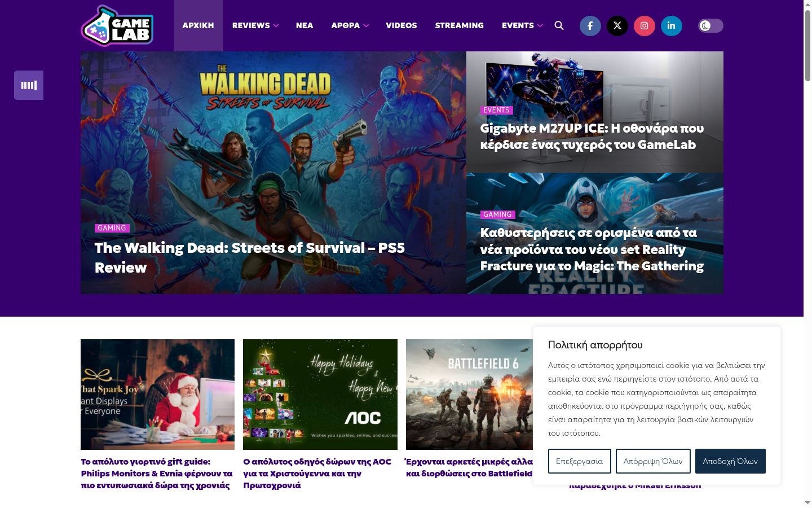The height and width of the screenshot is (508, 812).
Task: Open the LinkedIn social icon
Action: point(672,25)
